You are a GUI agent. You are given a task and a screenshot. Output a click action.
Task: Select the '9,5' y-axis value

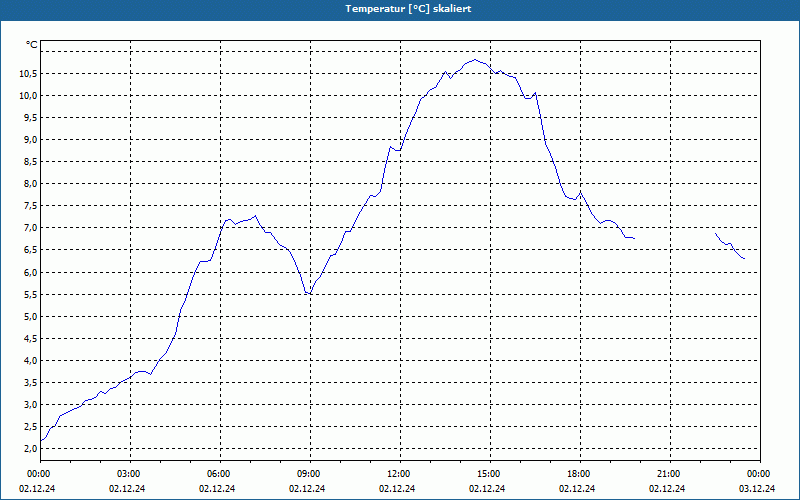[30, 117]
